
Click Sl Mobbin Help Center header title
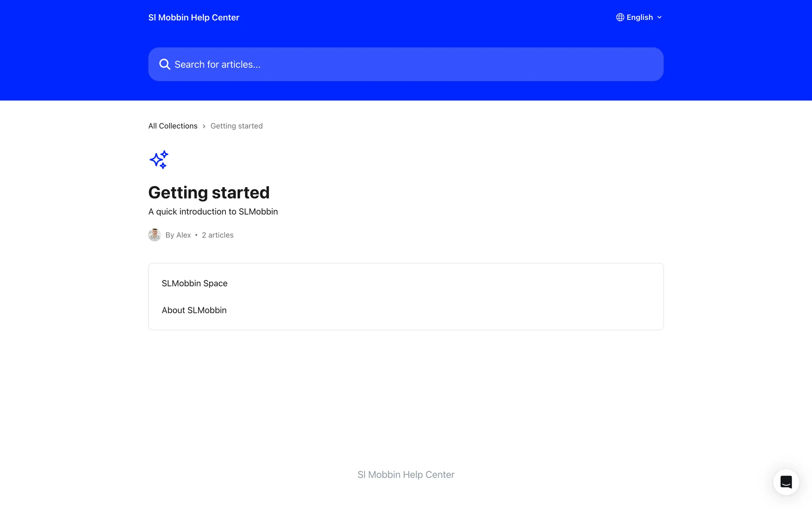194,17
